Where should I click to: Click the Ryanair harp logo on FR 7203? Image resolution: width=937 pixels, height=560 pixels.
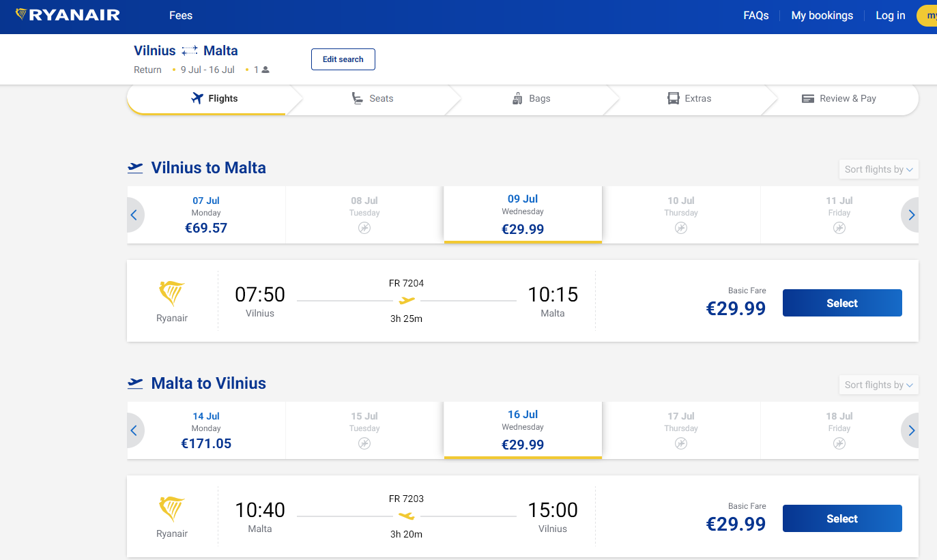[x=171, y=510]
